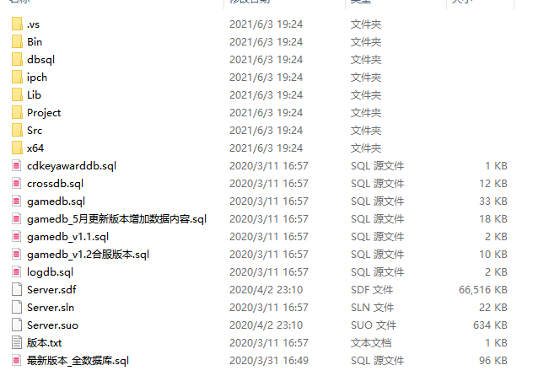Select the crossdb.sql file name

tap(56, 184)
